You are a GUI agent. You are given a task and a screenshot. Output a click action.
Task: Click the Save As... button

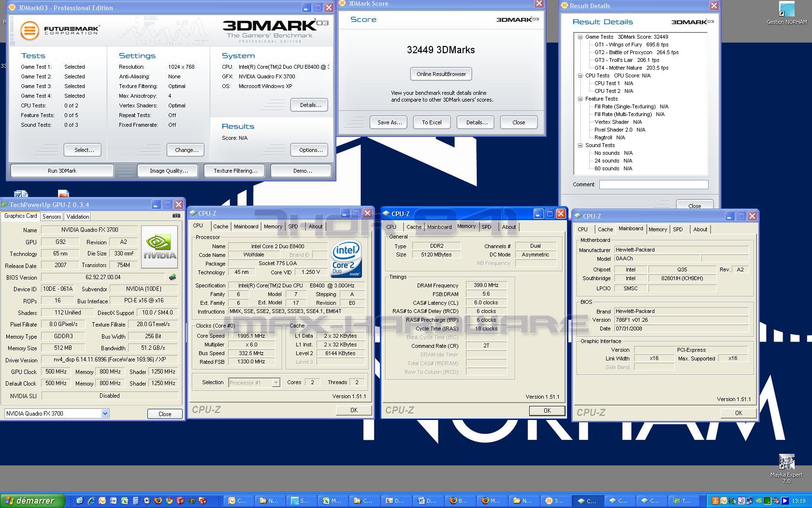(x=389, y=122)
